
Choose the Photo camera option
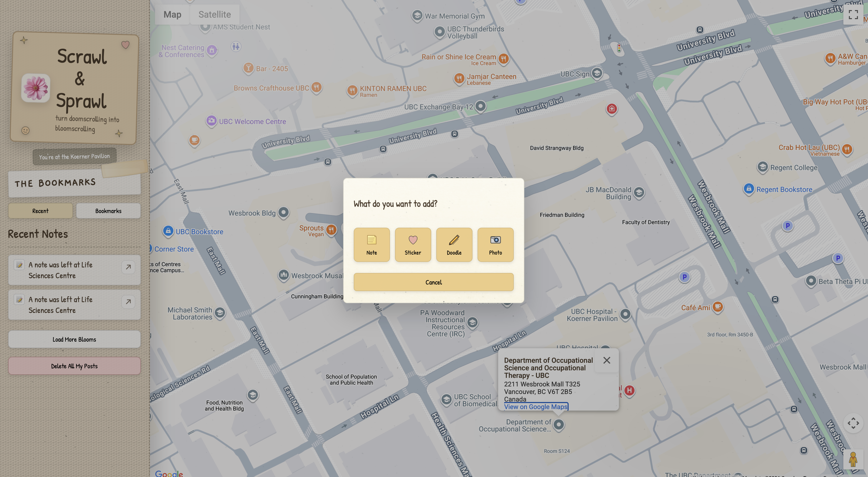pos(495,245)
